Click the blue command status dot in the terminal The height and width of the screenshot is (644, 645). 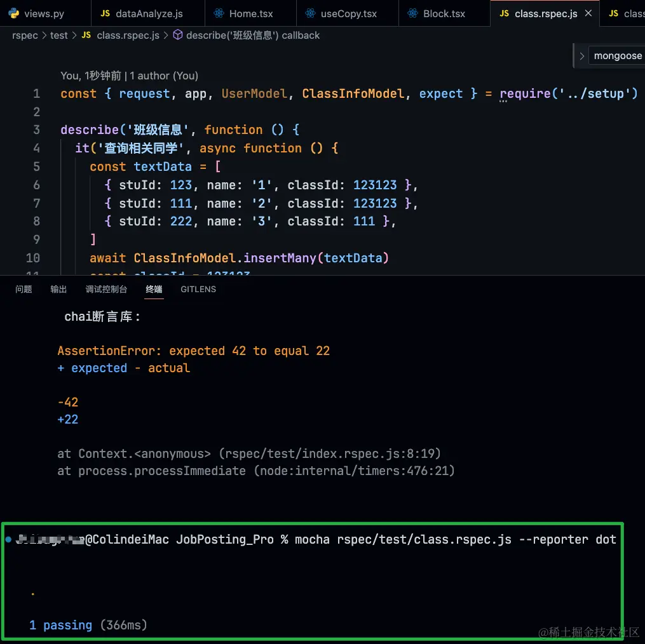8,539
